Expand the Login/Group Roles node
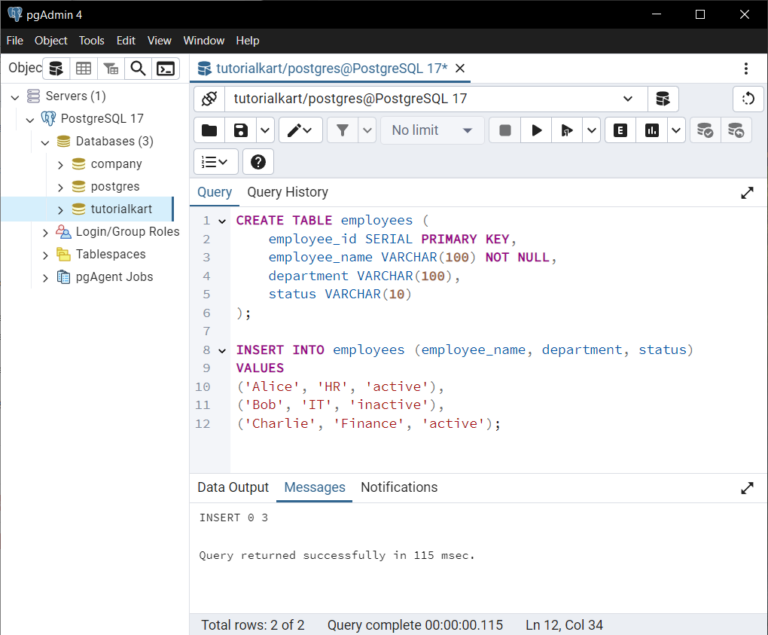This screenshot has width=768, height=635. [x=45, y=233]
